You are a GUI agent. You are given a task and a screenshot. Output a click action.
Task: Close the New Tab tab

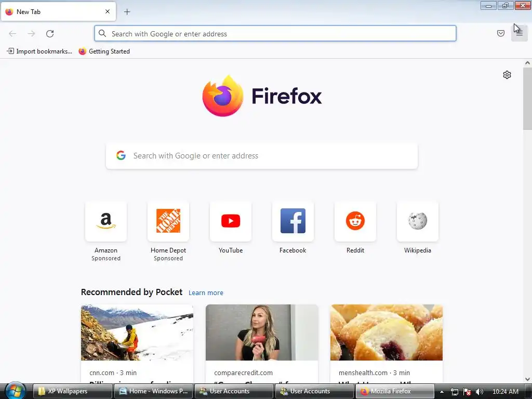[107, 11]
